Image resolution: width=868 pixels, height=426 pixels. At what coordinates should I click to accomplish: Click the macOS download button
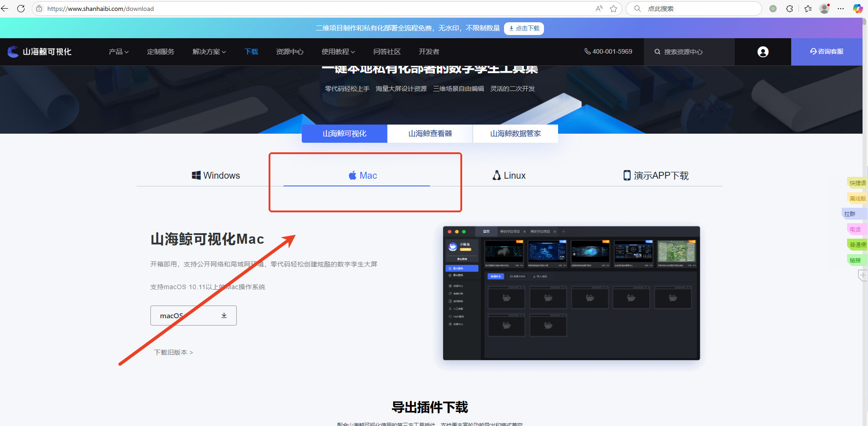194,316
